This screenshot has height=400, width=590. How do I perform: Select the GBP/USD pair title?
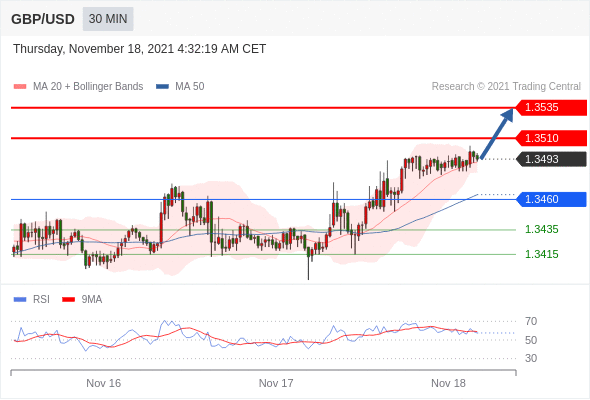pyautogui.click(x=43, y=19)
